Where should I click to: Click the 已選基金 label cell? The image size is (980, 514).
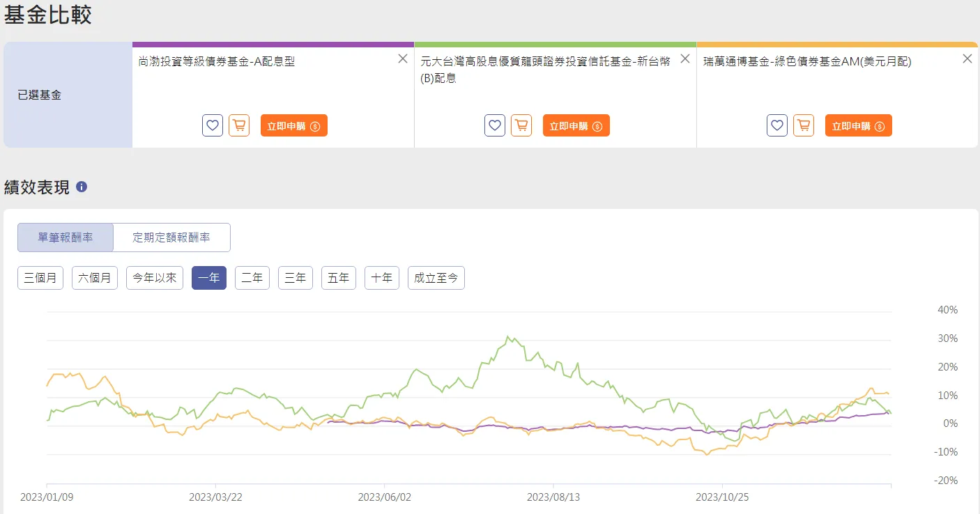click(x=68, y=95)
